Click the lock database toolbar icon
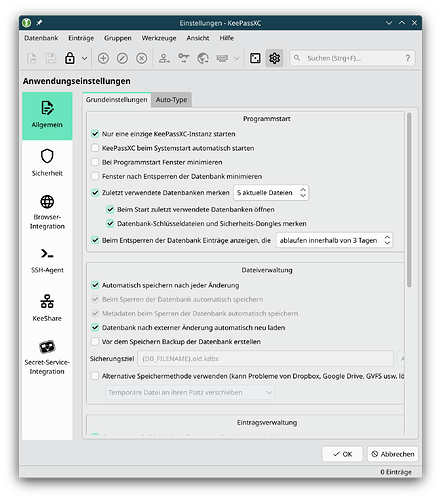The image size is (441, 500). (x=70, y=58)
